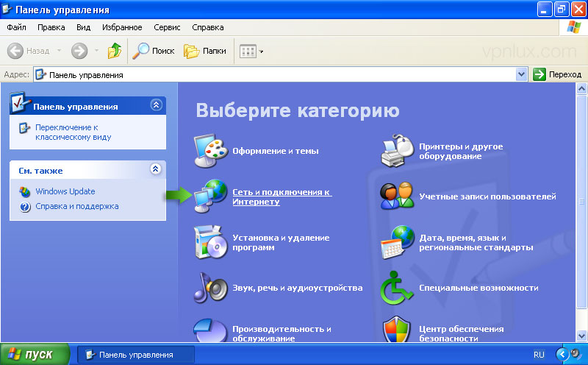Open Специальные возможности category
The height and width of the screenshot is (365, 588).
(478, 288)
